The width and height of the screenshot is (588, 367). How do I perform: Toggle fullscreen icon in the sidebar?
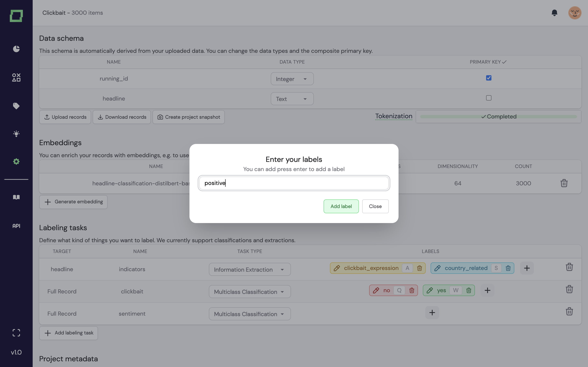[16, 333]
